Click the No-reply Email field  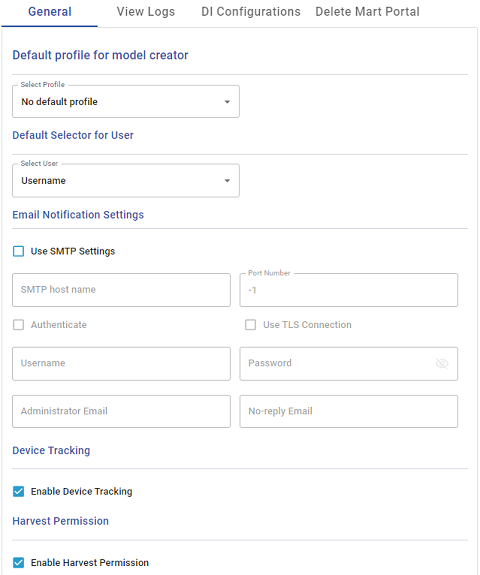(349, 411)
